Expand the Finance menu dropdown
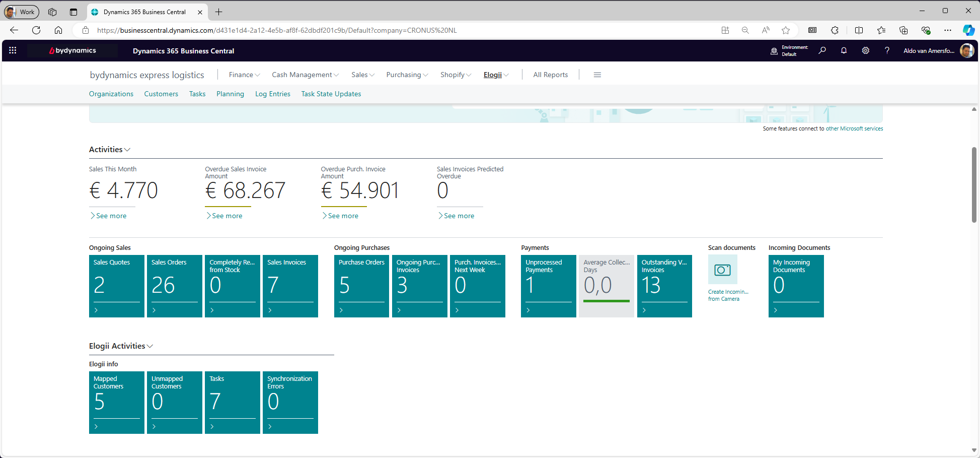The image size is (980, 458). pyautogui.click(x=244, y=75)
